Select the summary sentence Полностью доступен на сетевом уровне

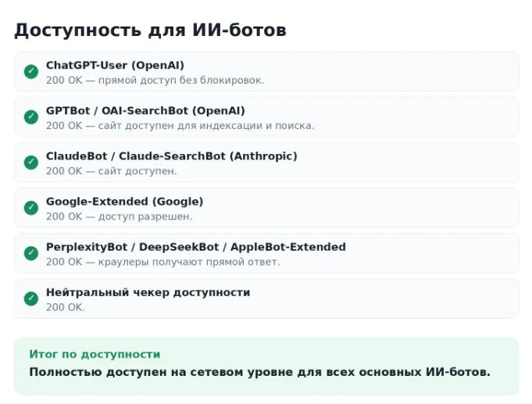260,373
